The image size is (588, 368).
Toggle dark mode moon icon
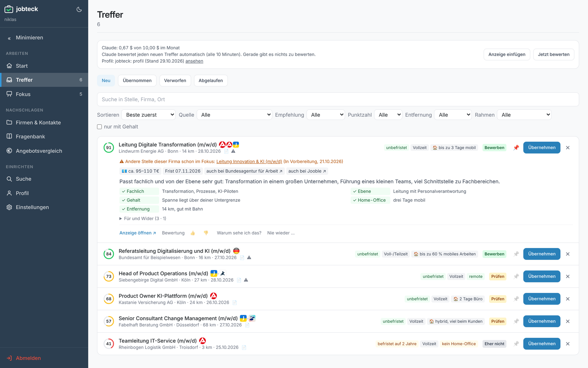[x=79, y=10]
